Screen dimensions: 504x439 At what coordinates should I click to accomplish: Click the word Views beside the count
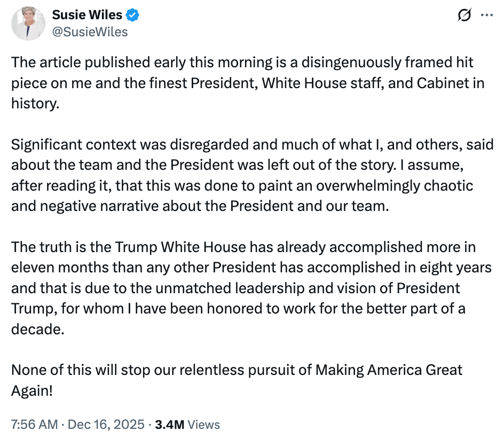coord(204,425)
